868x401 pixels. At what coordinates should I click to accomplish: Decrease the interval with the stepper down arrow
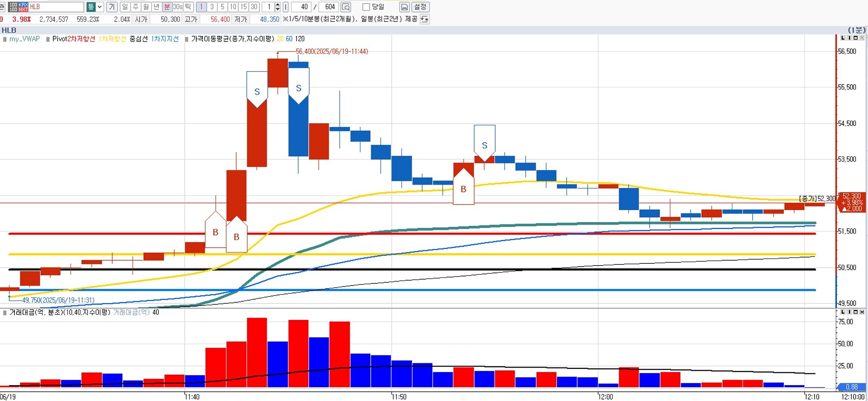click(278, 10)
